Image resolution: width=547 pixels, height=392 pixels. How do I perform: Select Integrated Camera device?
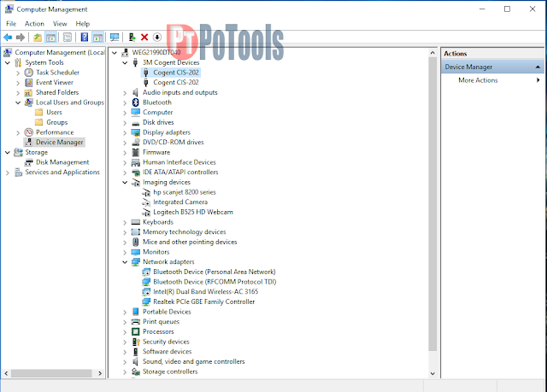point(180,202)
